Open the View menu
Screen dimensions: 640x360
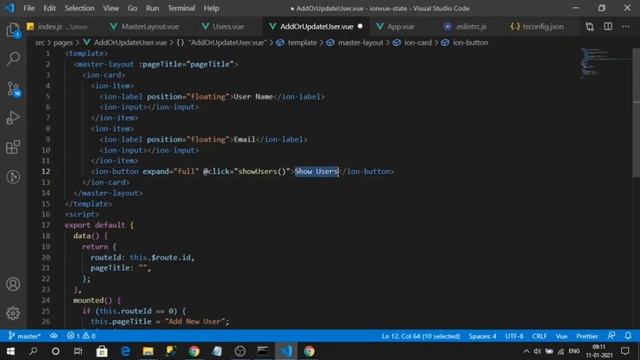tap(111, 8)
